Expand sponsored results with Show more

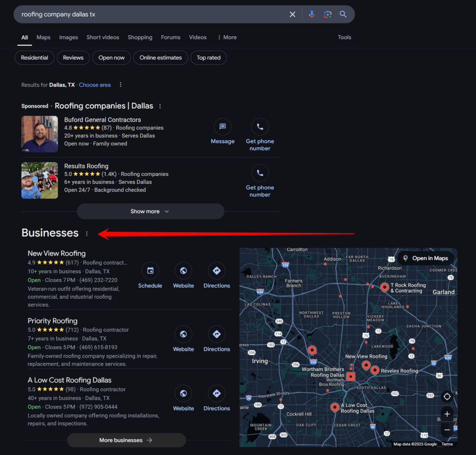coord(150,211)
